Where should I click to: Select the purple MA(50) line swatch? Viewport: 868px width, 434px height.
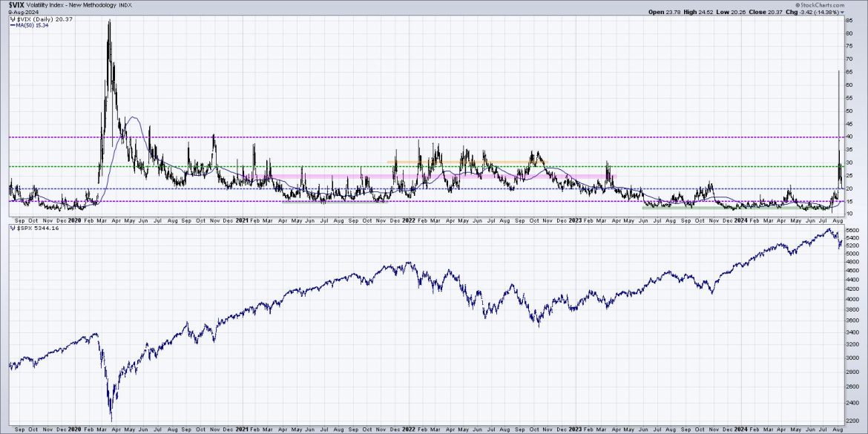(x=13, y=25)
